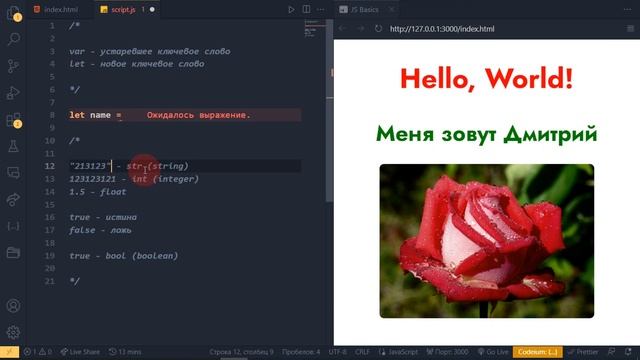This screenshot has width=640, height=360.
Task: Show errors and warnings count in status bar
Action: pos(38,352)
